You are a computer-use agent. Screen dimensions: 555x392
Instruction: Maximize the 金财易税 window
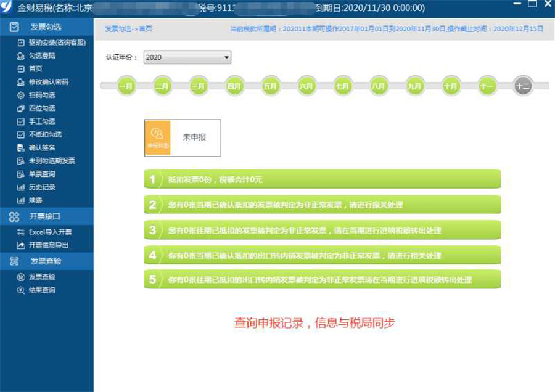click(532, 4)
